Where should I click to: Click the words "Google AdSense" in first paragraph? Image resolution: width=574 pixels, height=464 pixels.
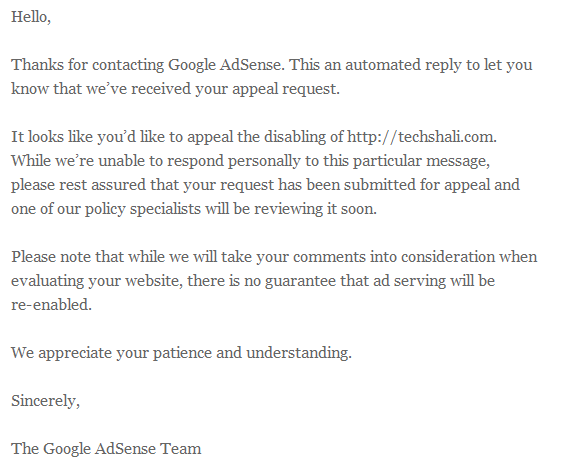(224, 65)
